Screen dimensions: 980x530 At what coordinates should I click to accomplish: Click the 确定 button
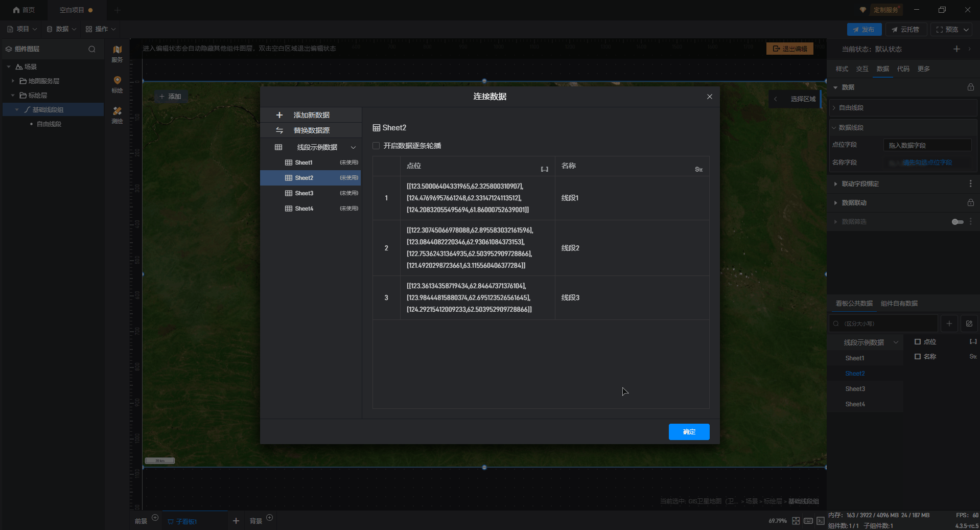688,432
